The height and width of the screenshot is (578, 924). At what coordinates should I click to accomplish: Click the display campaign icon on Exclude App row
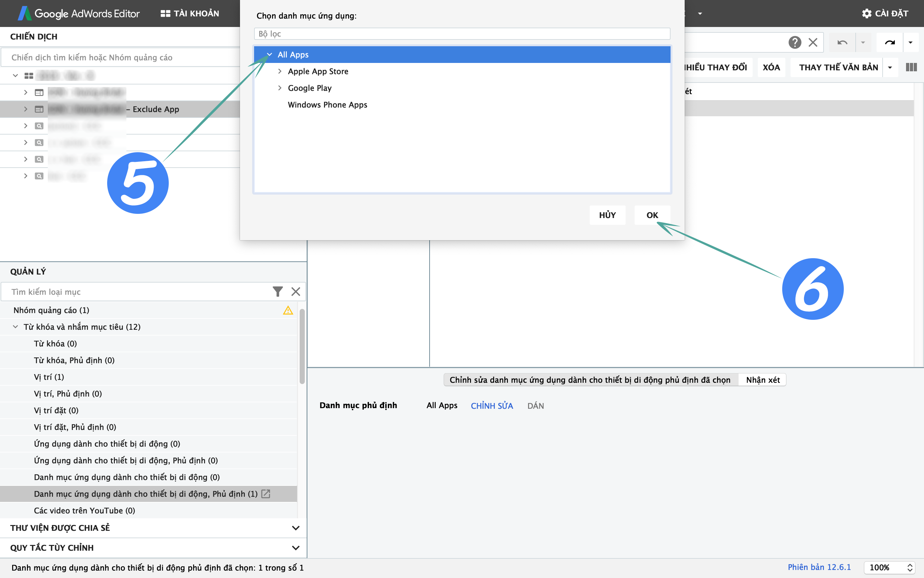click(39, 109)
